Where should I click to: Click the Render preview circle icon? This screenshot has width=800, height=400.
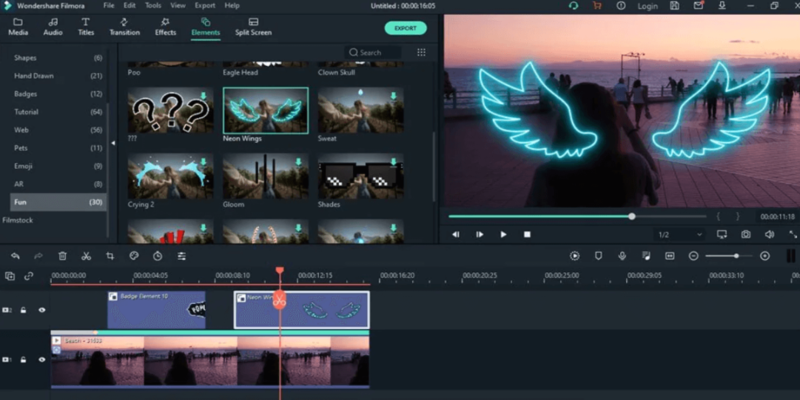(574, 256)
